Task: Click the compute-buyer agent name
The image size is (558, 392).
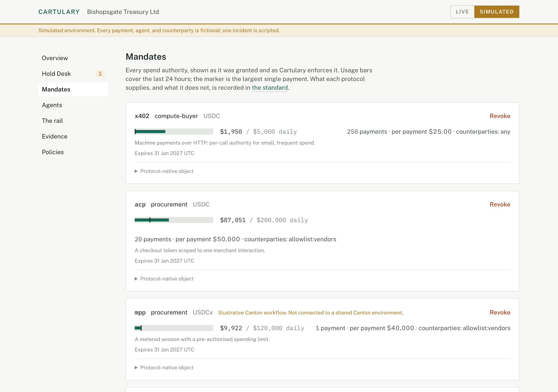Action: 176,116
